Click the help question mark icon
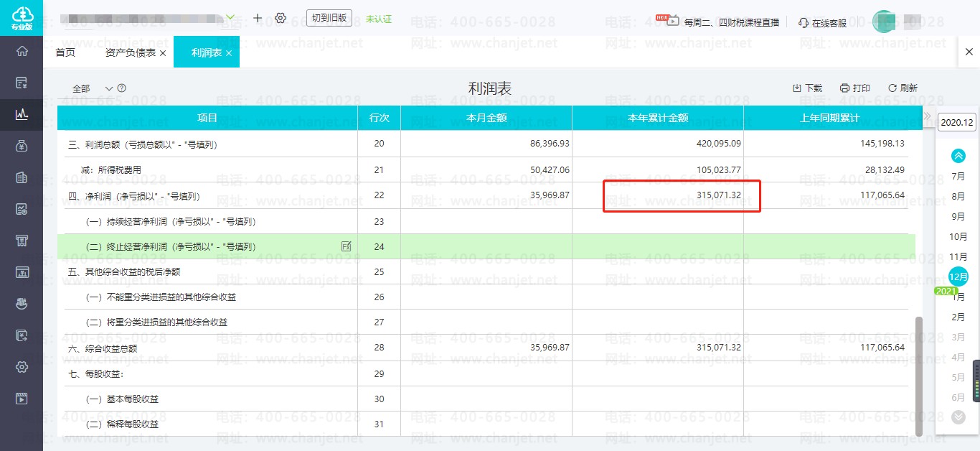 122,88
